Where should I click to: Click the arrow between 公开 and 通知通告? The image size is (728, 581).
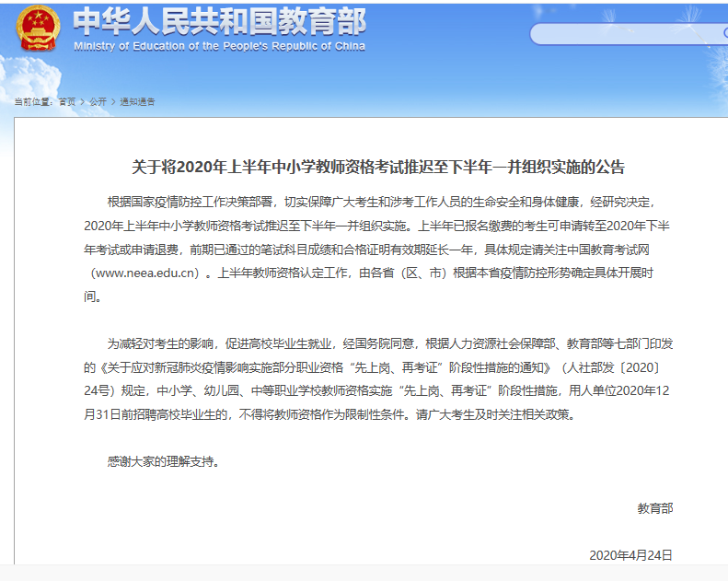pos(113,101)
